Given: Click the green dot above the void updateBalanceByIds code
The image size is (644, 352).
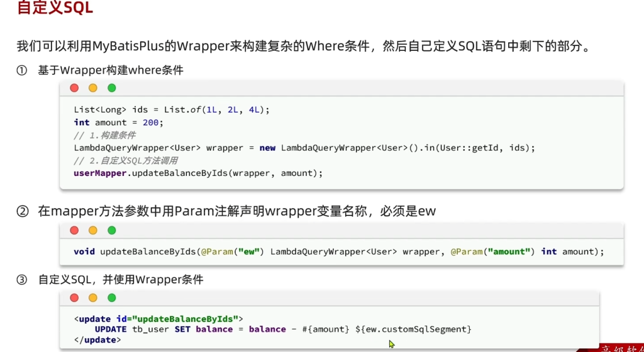Looking at the screenshot, I should click(x=112, y=230).
